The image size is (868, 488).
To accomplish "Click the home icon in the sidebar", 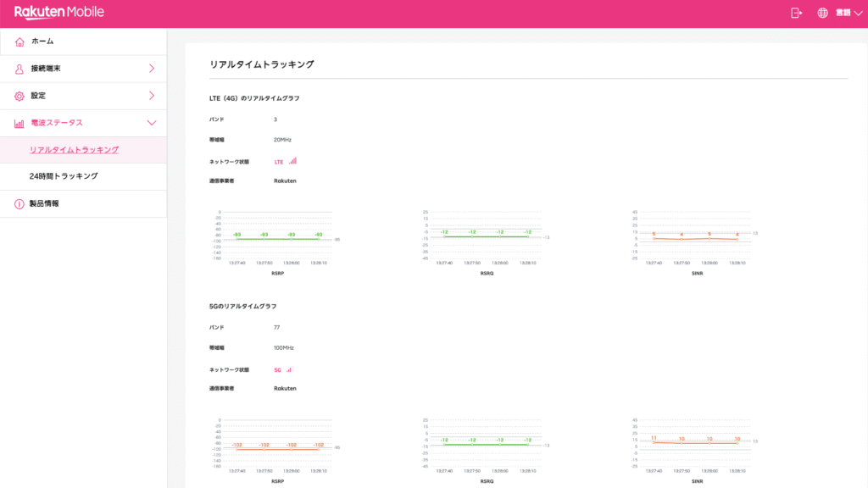I will coord(19,42).
